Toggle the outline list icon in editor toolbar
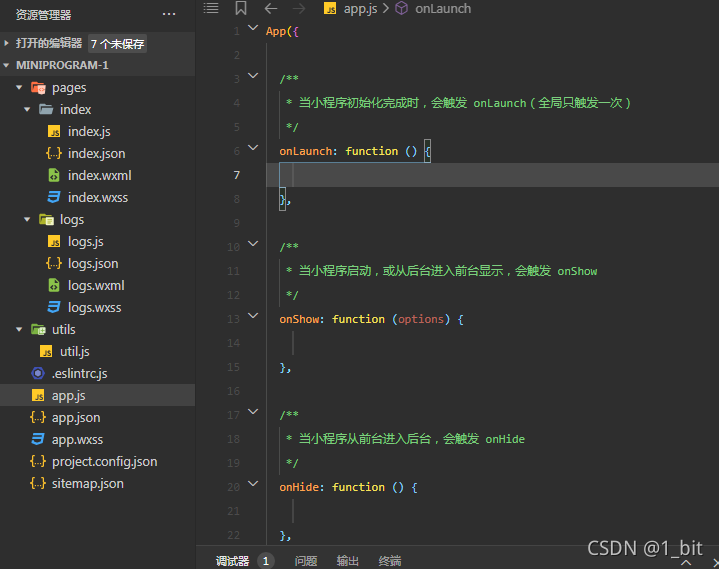Image resolution: width=719 pixels, height=569 pixels. [211, 8]
